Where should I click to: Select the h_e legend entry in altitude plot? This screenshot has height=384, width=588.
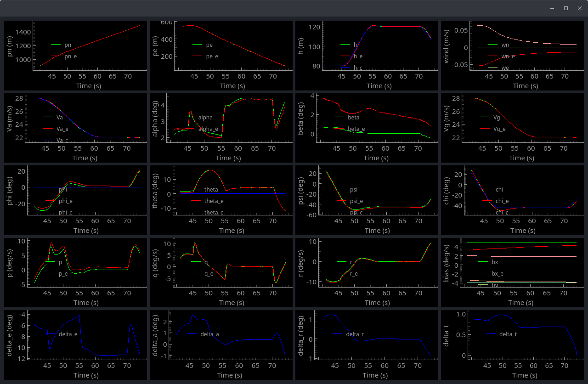coord(357,56)
